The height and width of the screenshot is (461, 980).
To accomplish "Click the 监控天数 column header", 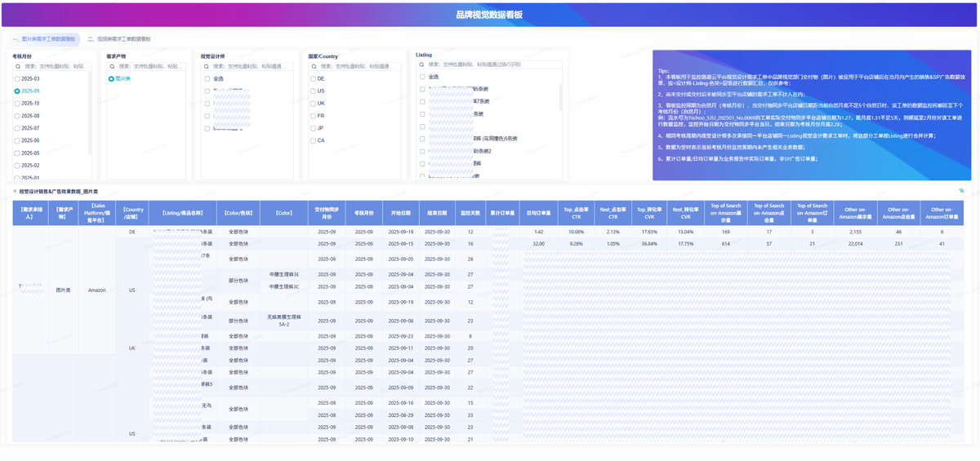I will tap(470, 213).
